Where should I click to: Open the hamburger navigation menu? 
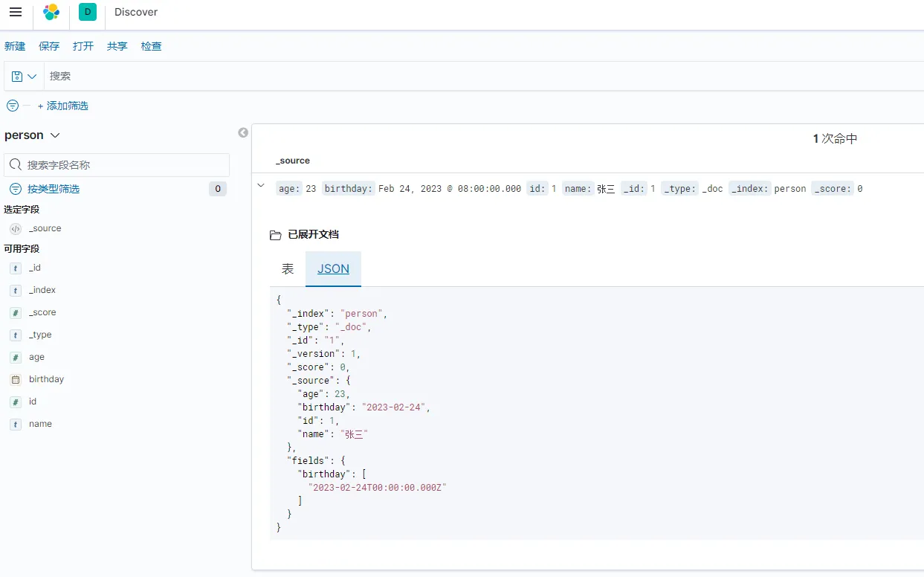[16, 12]
